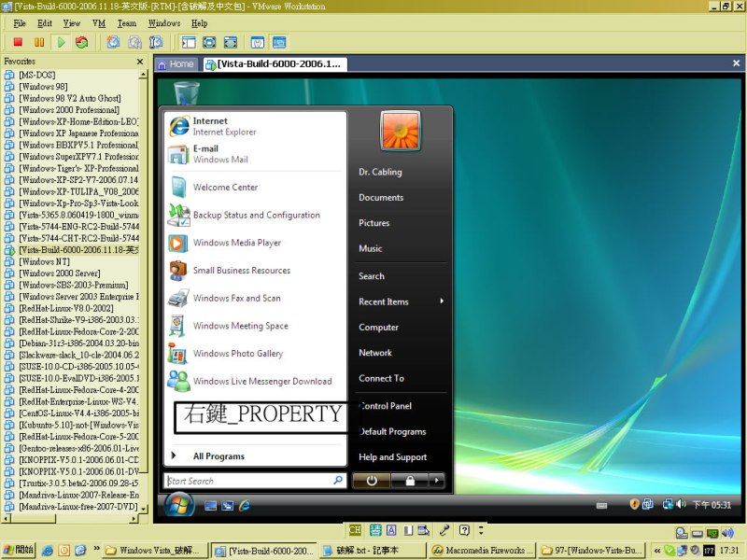Click the host Start button 開始
The image size is (747, 560).
click(18, 550)
